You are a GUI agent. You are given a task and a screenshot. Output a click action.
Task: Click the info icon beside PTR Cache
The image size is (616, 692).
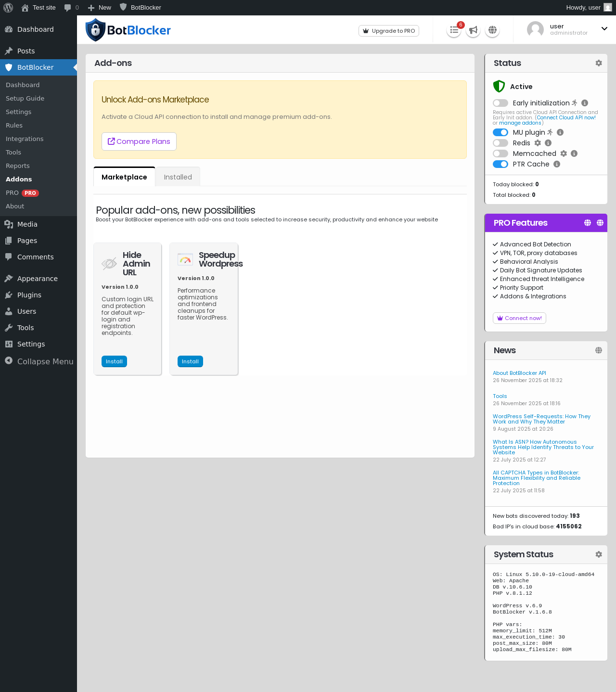coord(557,164)
